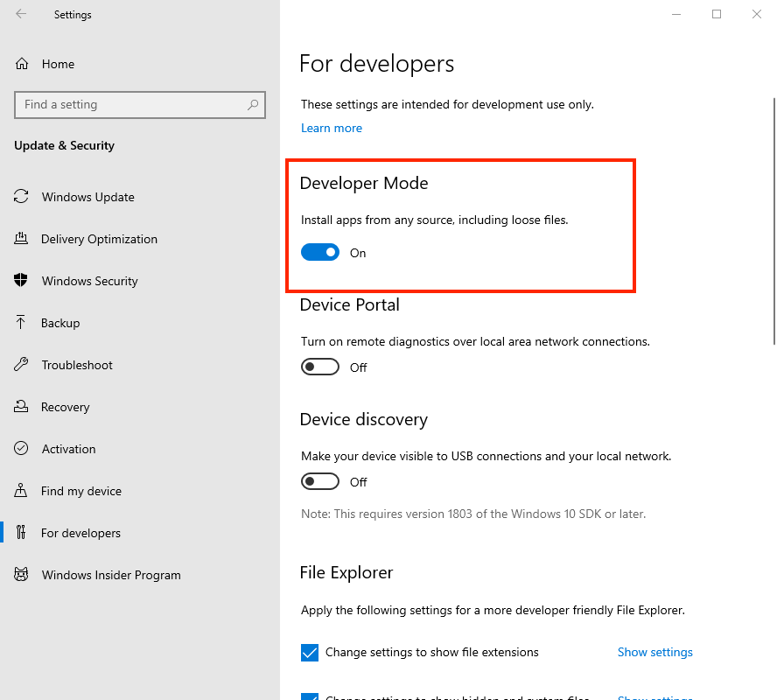This screenshot has width=777, height=700.
Task: Close the Settings window
Action: pos(757,14)
